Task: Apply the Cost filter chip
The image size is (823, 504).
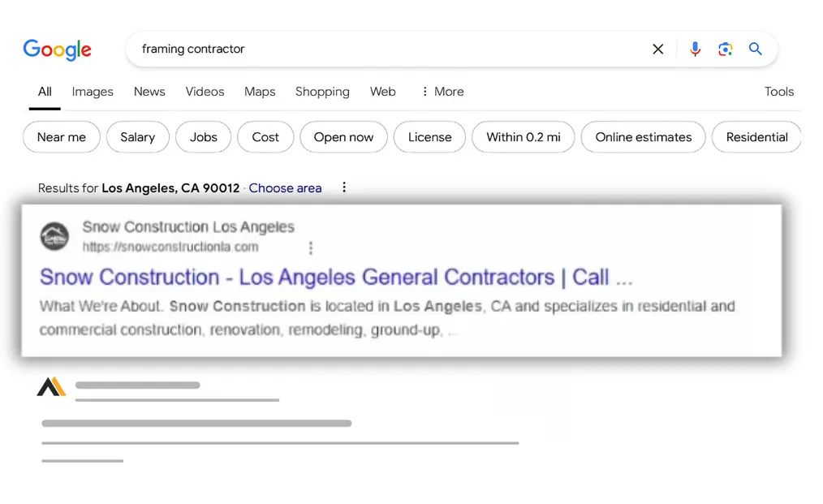Action: click(x=265, y=137)
